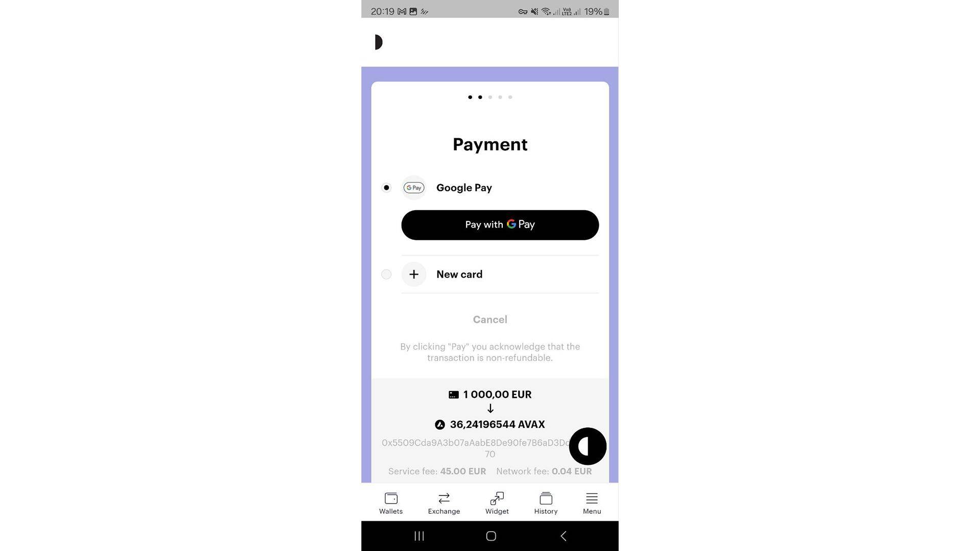Open History tab

tap(546, 502)
